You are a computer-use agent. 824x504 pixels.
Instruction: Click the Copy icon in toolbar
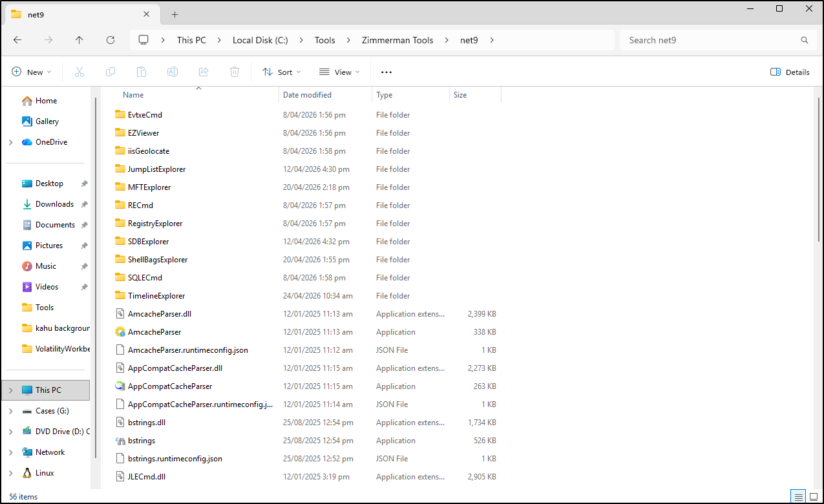click(111, 72)
